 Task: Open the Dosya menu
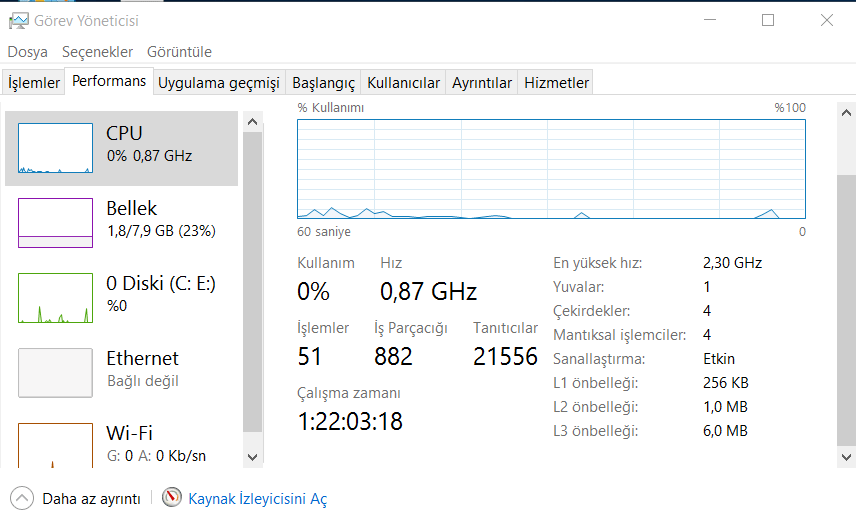(x=27, y=52)
